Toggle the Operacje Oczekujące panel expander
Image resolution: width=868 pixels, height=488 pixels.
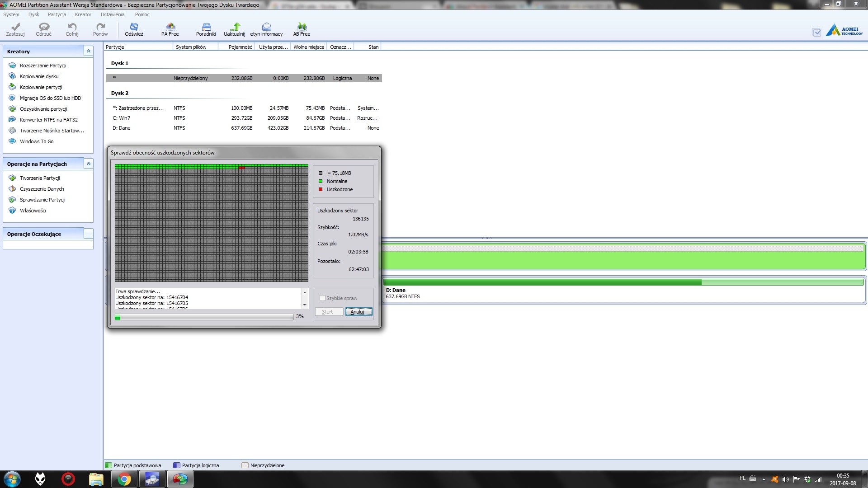point(89,234)
